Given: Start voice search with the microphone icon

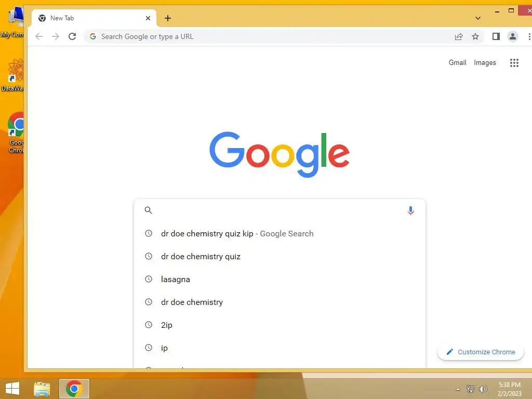Looking at the screenshot, I should point(410,210).
